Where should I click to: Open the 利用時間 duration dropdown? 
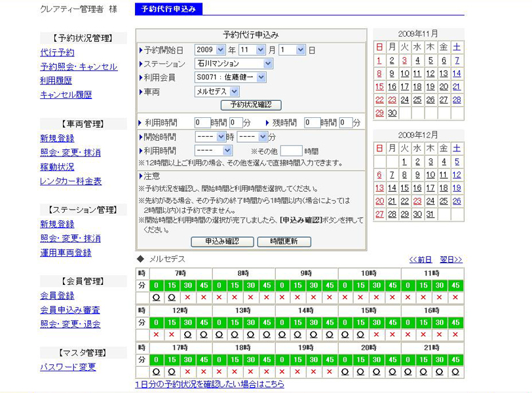pyautogui.click(x=214, y=150)
